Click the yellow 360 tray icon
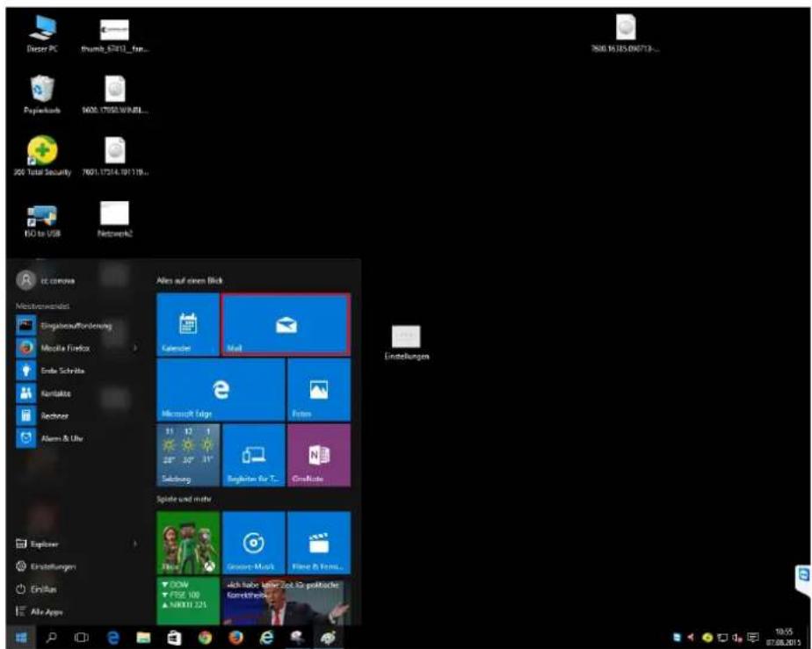 coord(707,638)
